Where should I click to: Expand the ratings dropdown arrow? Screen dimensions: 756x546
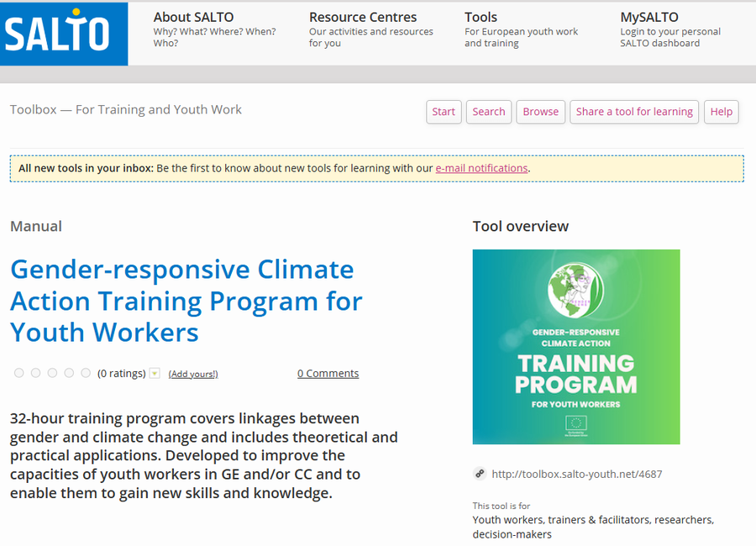[155, 373]
